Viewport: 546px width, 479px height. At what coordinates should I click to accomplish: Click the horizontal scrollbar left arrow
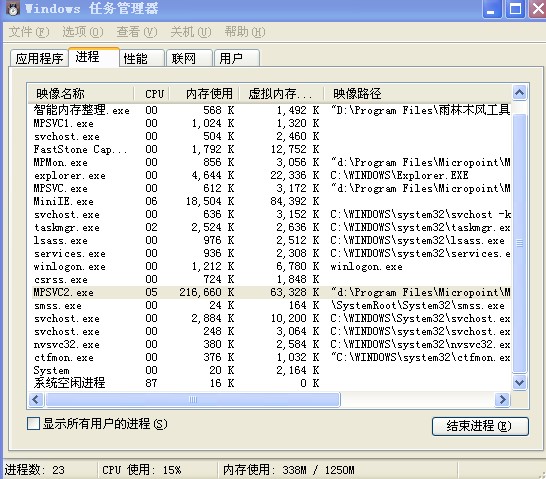[x=36, y=399]
